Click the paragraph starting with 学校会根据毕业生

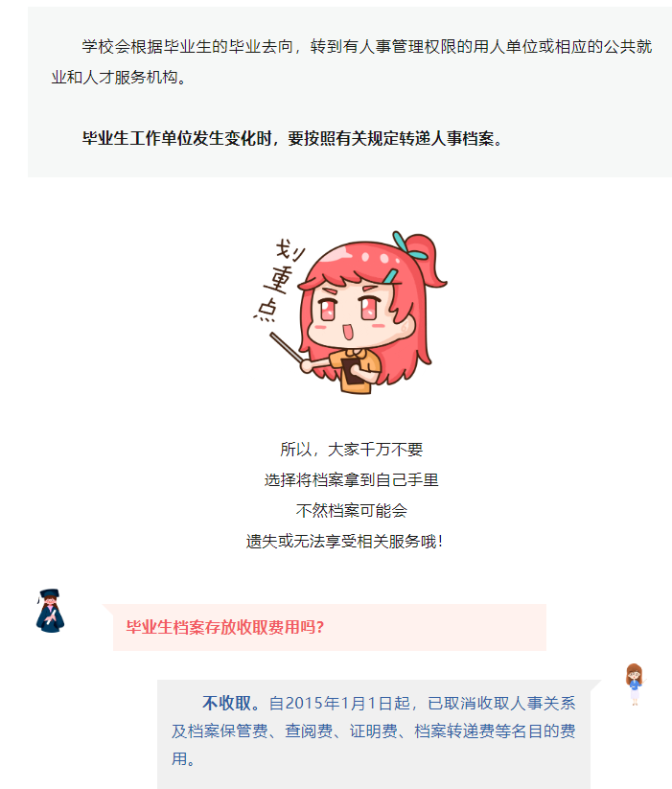point(352,62)
